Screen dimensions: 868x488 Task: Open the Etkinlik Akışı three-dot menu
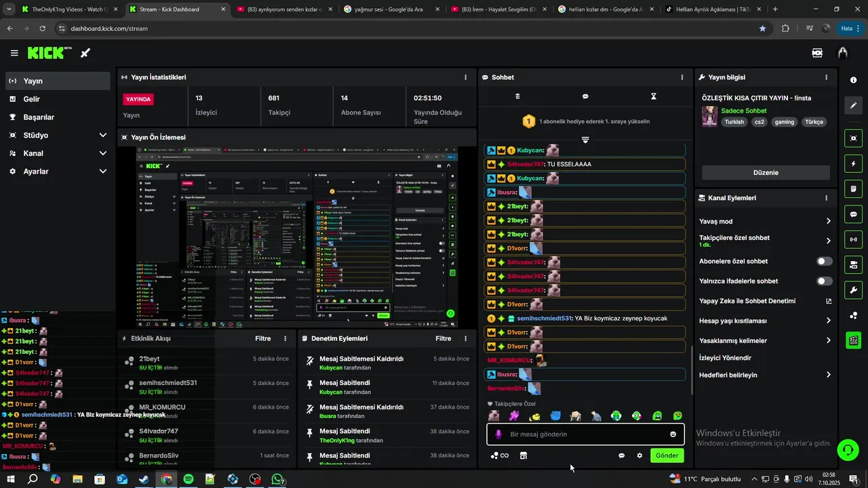tap(285, 338)
